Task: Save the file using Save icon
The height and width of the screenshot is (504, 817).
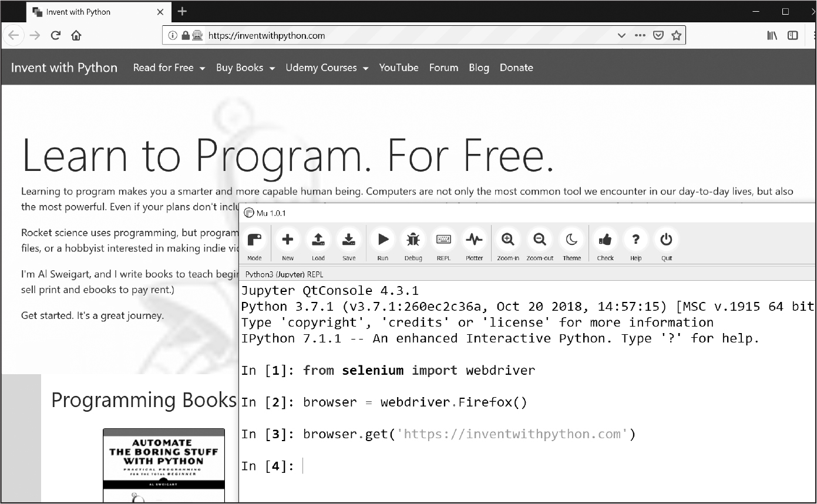Action: click(x=349, y=240)
